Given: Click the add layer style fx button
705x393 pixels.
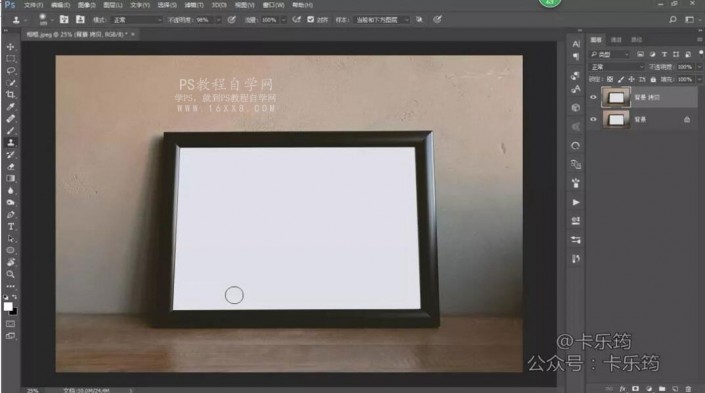Looking at the screenshot, I should (x=623, y=389).
